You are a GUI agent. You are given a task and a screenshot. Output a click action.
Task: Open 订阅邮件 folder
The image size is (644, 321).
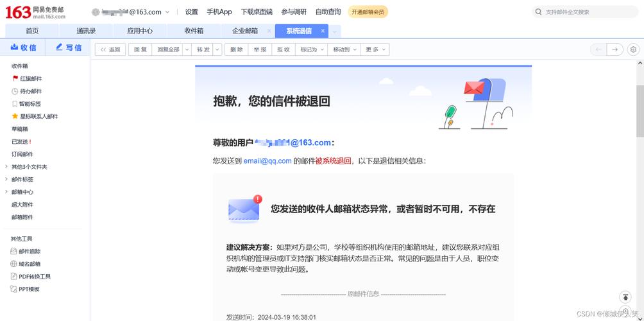22,154
